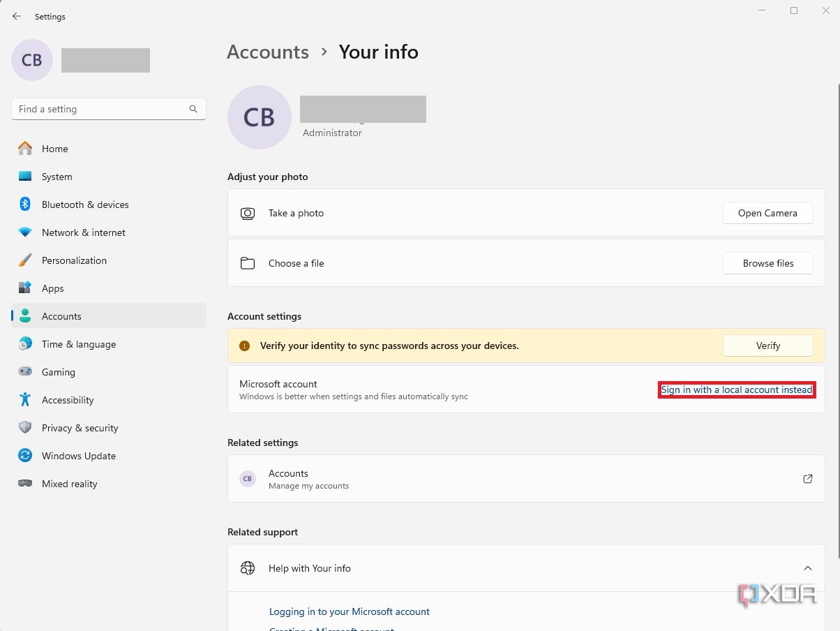
Task: Select the Network & internet Wi-Fi icon
Action: pyautogui.click(x=25, y=232)
